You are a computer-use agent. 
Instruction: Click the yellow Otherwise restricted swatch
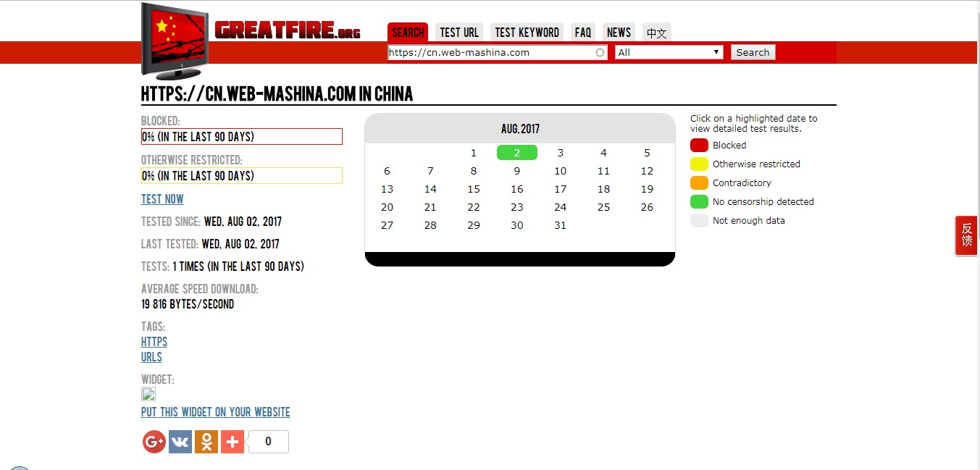click(699, 164)
